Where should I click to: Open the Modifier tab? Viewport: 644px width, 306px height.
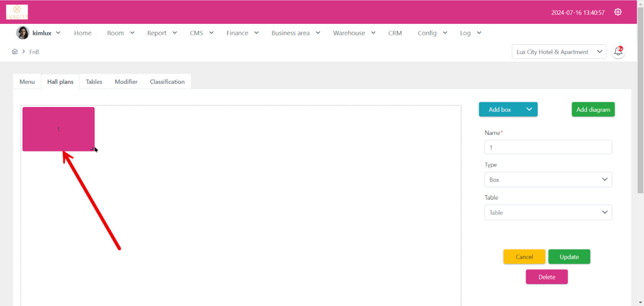click(126, 82)
